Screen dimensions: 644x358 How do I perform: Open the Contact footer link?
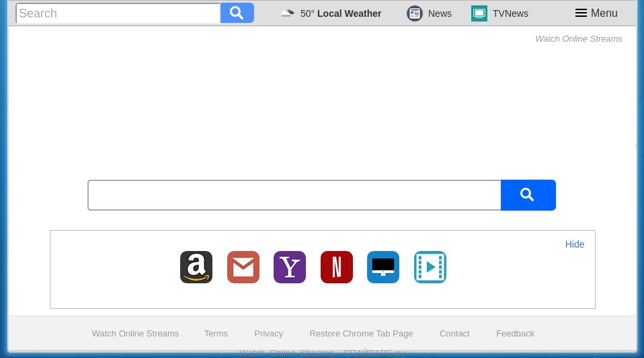click(454, 334)
